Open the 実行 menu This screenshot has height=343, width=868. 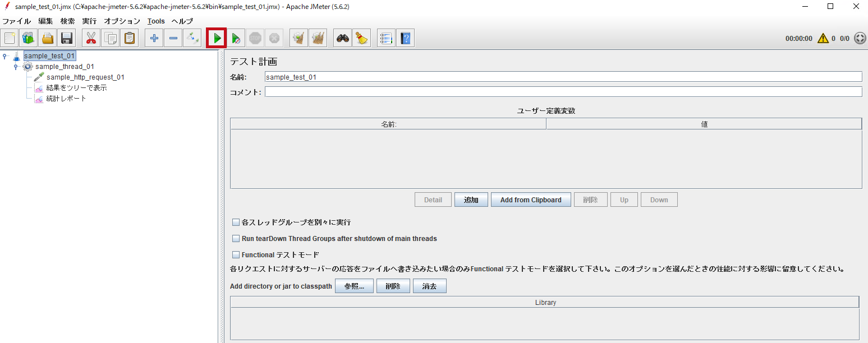point(90,21)
